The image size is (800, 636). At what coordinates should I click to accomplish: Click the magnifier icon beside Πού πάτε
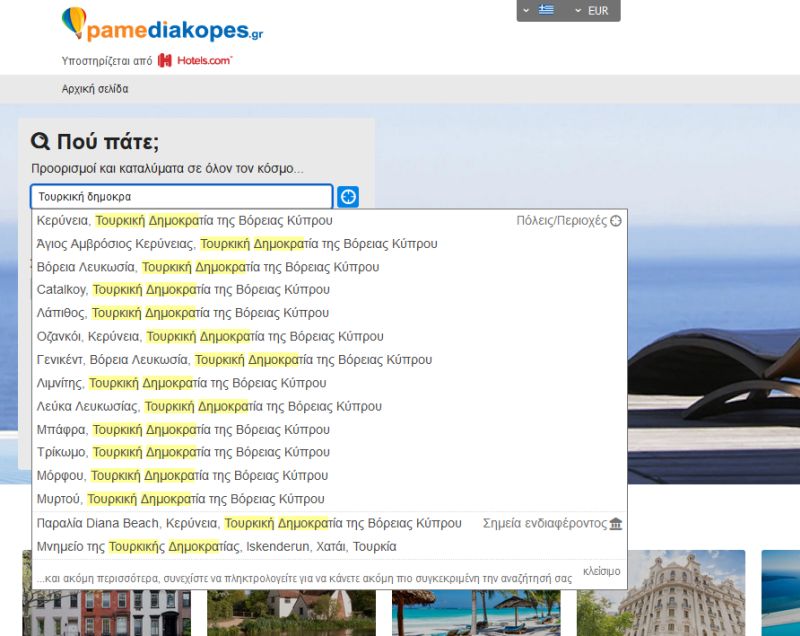tap(40, 141)
